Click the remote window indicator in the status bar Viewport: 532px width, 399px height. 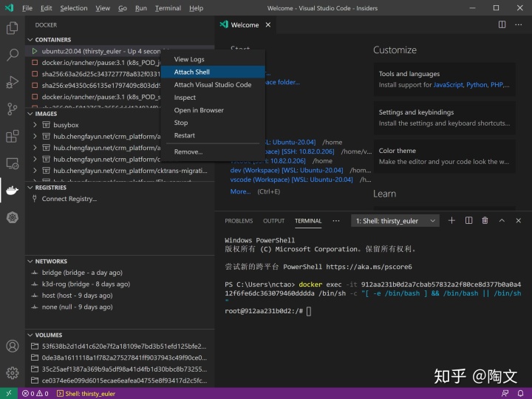coord(9,393)
